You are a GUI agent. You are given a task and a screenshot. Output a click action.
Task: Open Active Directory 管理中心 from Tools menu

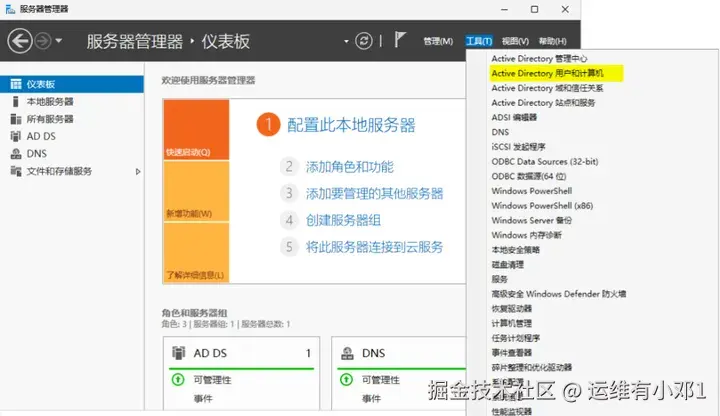point(539,59)
